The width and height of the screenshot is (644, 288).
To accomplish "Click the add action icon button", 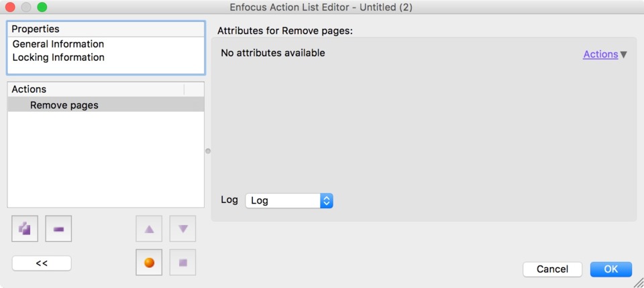I will pyautogui.click(x=25, y=228).
